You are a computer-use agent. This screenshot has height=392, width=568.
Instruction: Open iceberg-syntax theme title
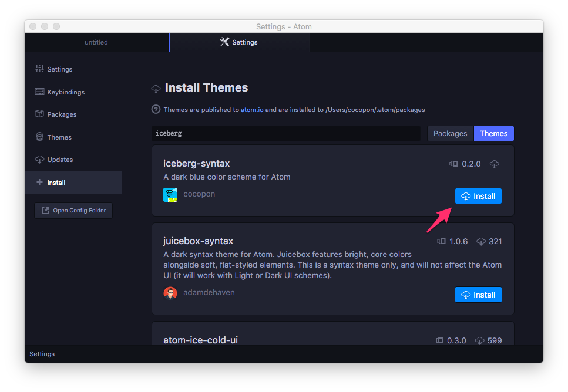pos(196,163)
